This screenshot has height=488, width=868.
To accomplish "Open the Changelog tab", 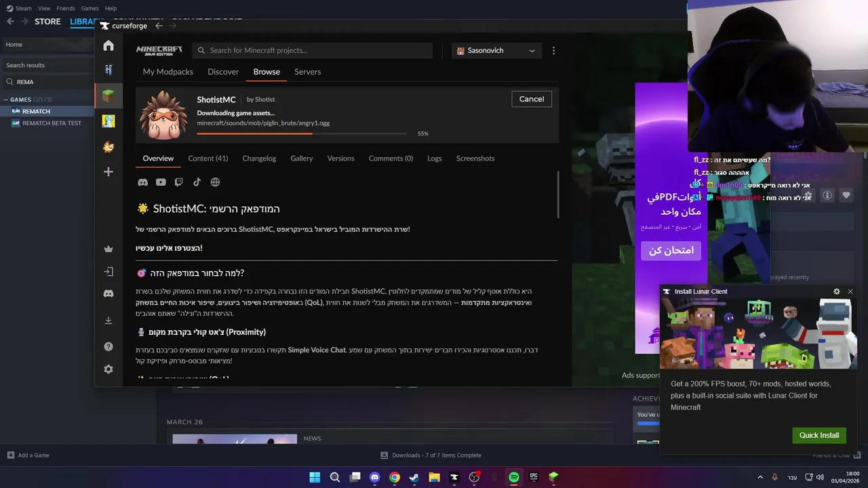I will [259, 159].
